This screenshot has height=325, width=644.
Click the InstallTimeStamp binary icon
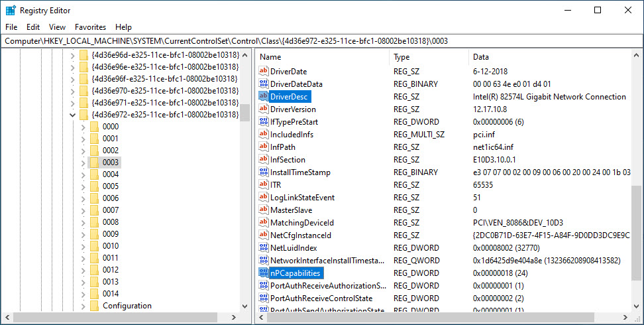(x=263, y=172)
